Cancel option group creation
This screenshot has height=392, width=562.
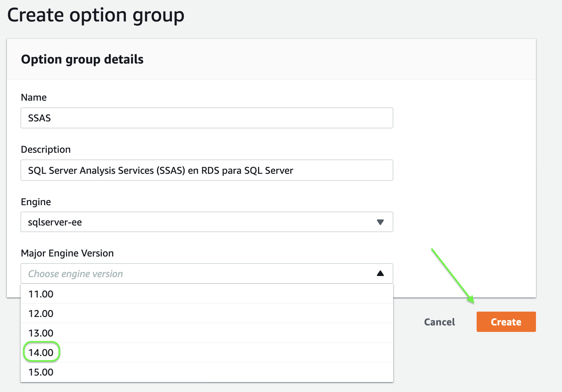(x=439, y=322)
